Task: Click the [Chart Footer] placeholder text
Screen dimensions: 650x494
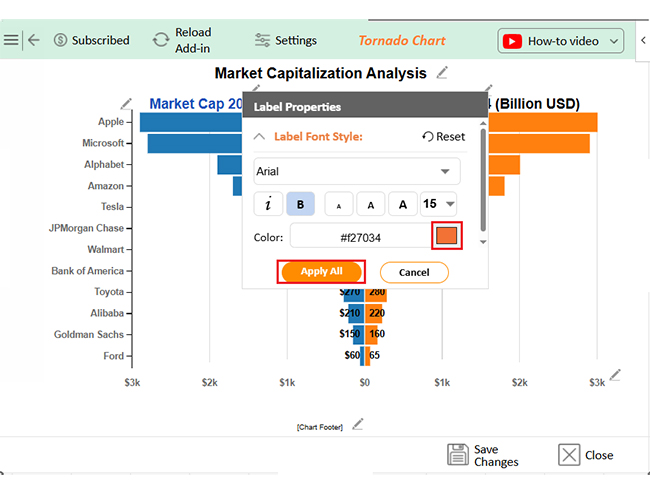Action: (x=320, y=427)
